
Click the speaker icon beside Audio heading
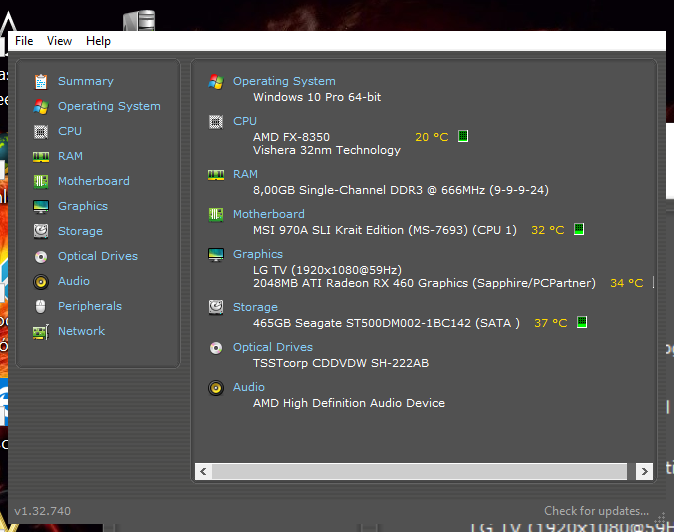(x=216, y=388)
